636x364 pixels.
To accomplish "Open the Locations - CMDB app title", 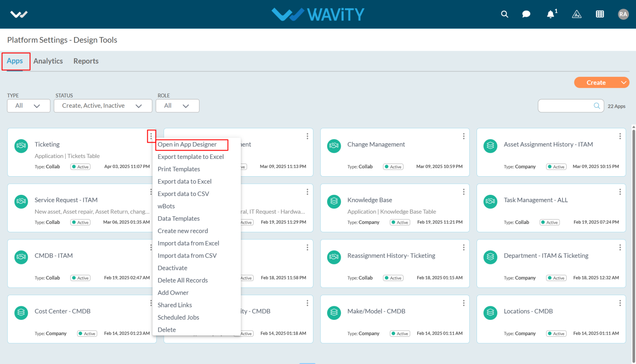I will 528,312.
